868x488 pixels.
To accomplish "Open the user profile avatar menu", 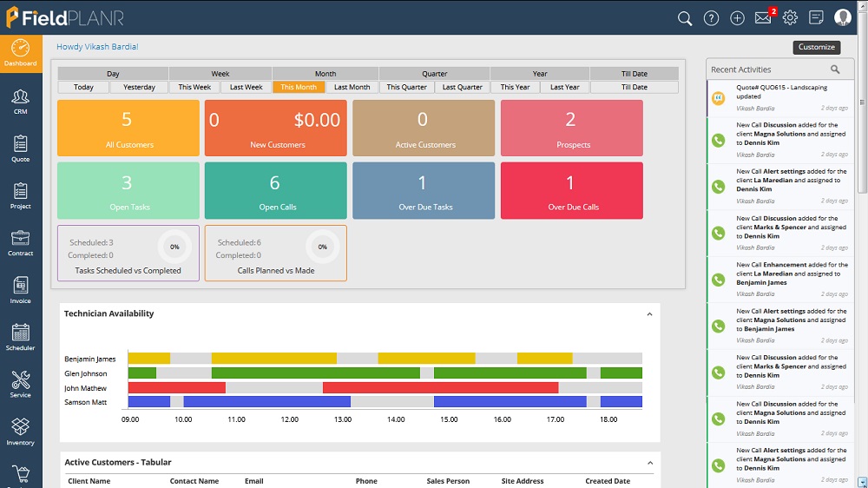I will 842,18.
